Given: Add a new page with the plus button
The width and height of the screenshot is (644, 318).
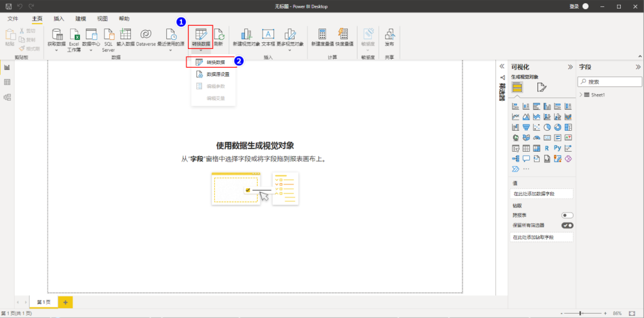Looking at the screenshot, I should tap(65, 302).
